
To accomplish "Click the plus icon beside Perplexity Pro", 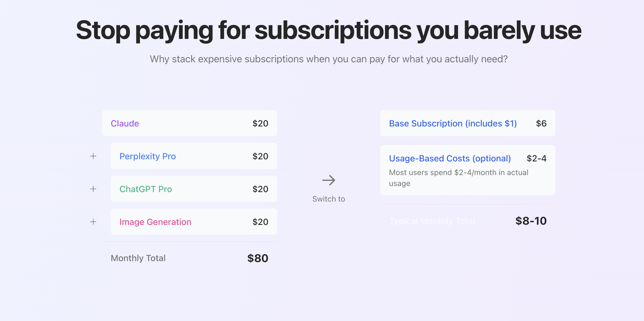I will (x=93, y=156).
